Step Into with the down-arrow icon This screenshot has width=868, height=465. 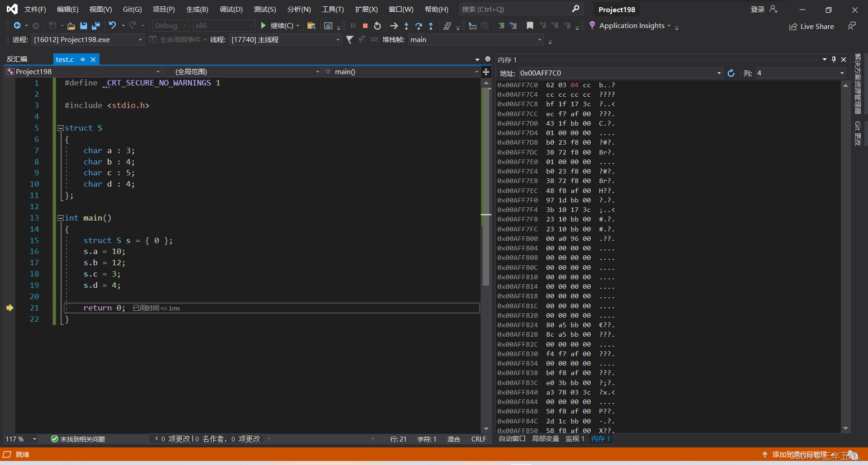click(x=406, y=26)
